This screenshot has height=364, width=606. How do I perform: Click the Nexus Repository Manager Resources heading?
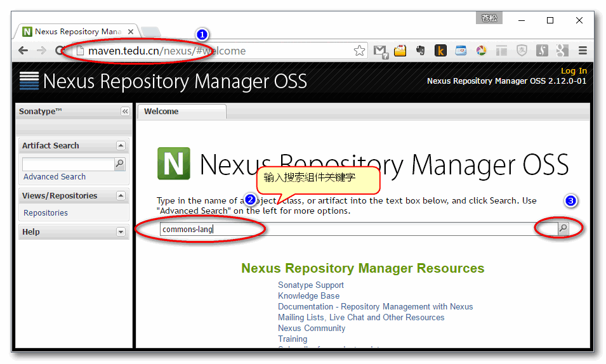pyautogui.click(x=362, y=268)
